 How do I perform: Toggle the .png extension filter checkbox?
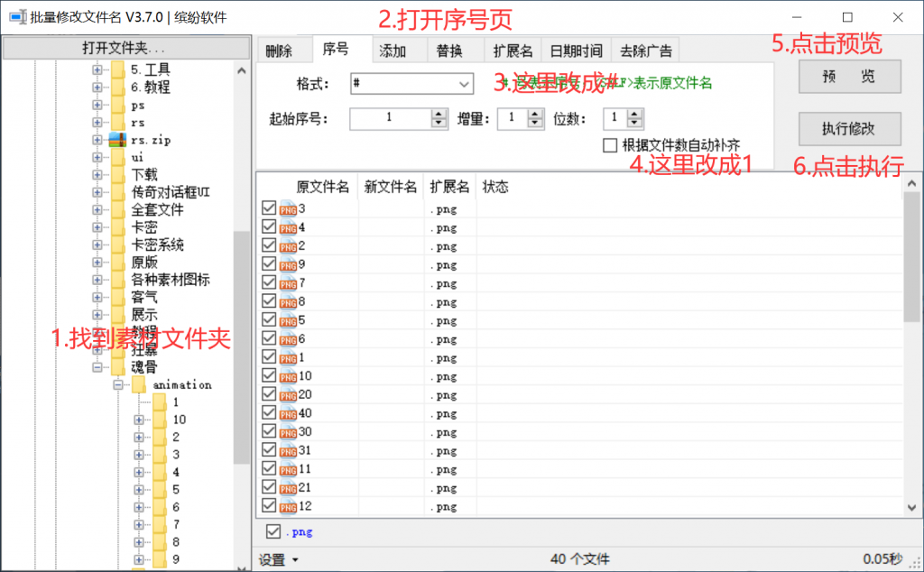(x=273, y=531)
